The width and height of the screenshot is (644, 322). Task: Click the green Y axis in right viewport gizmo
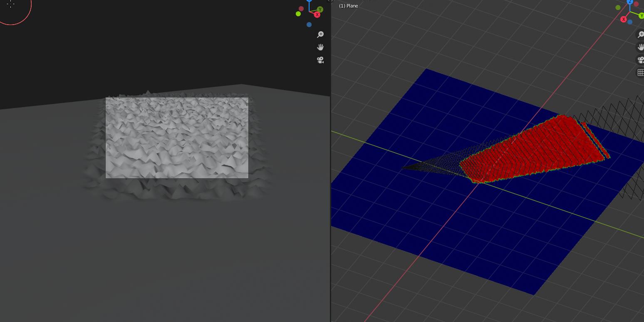[642, 16]
